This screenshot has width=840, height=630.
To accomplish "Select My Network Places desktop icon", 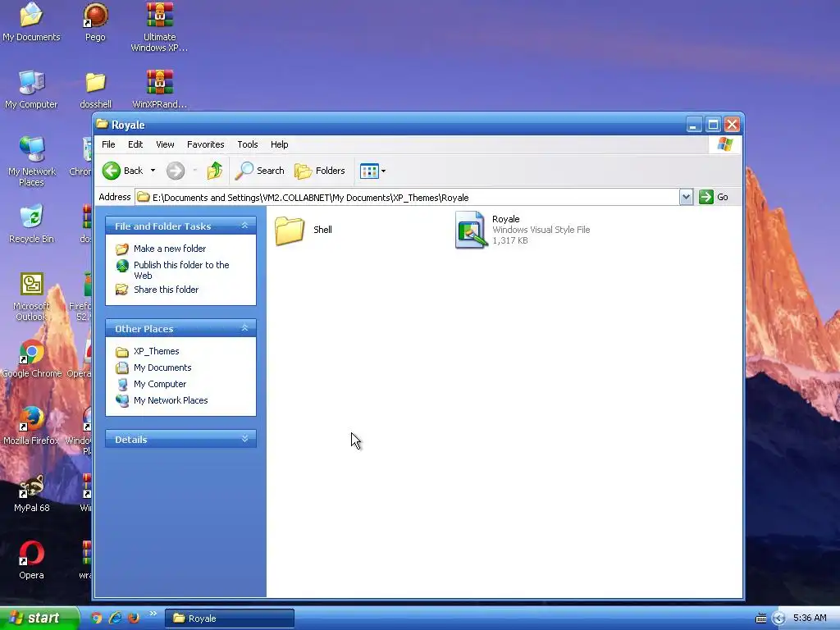I will pyautogui.click(x=31, y=149).
